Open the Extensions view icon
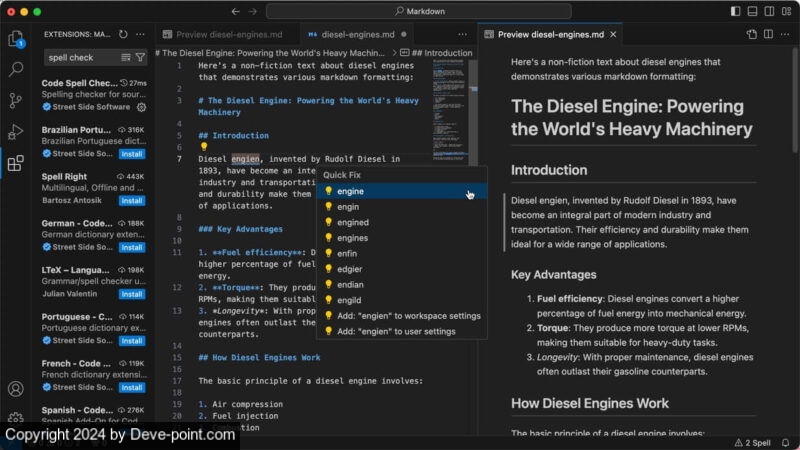800x450 pixels. coord(16,163)
